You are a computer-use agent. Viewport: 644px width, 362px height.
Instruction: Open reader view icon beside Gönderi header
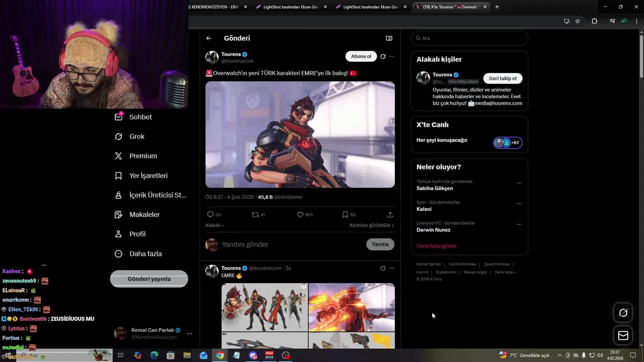click(x=389, y=38)
